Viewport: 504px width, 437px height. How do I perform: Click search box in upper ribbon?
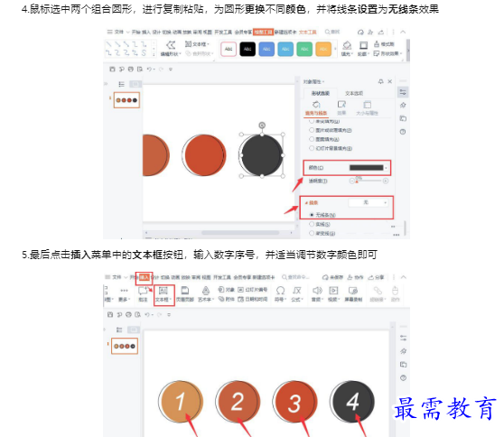pyautogui.click(x=332, y=32)
